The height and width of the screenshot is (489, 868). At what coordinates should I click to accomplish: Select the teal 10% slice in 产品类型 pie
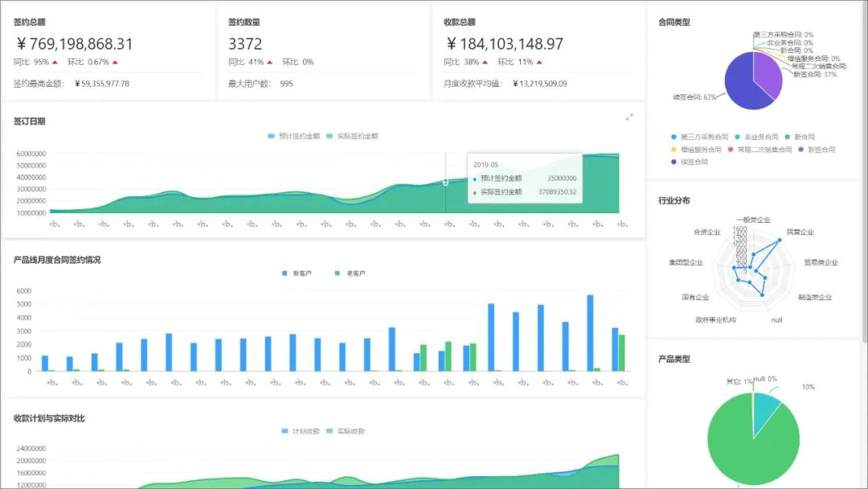766,411
